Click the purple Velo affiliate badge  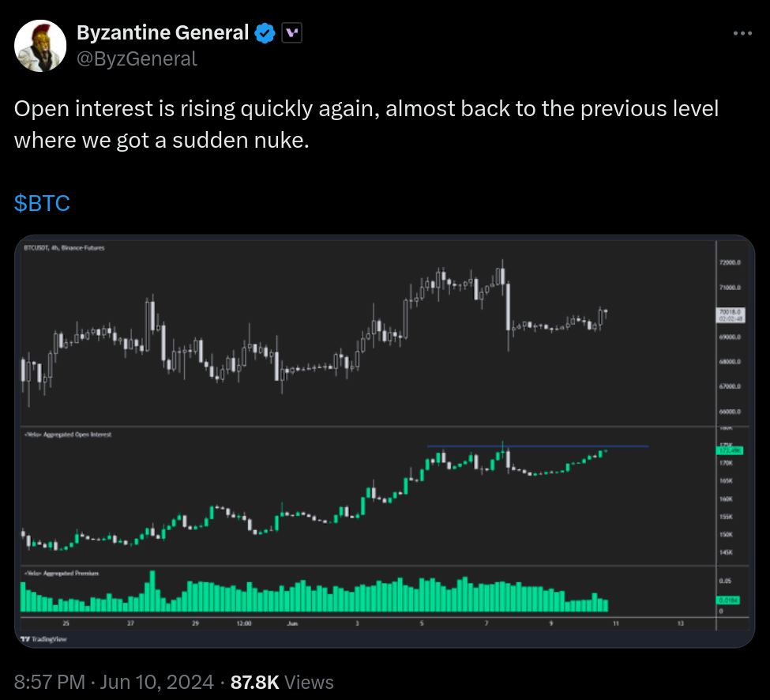coord(291,33)
